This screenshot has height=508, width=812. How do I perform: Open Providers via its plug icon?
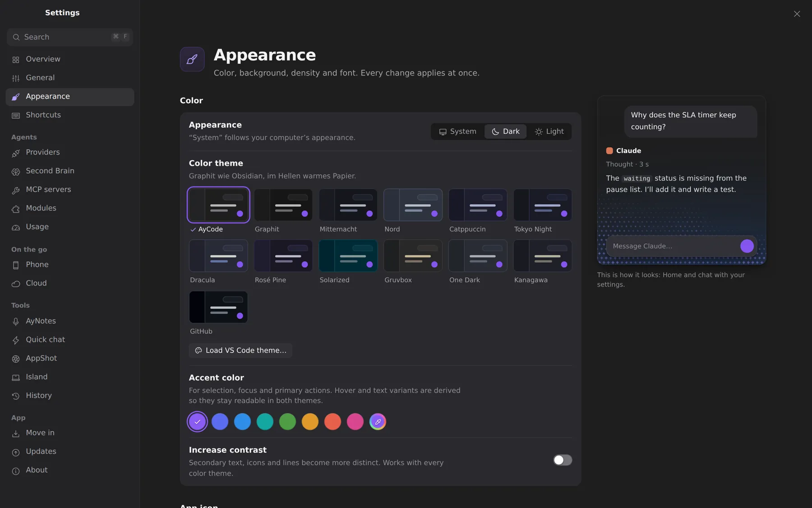(16, 153)
